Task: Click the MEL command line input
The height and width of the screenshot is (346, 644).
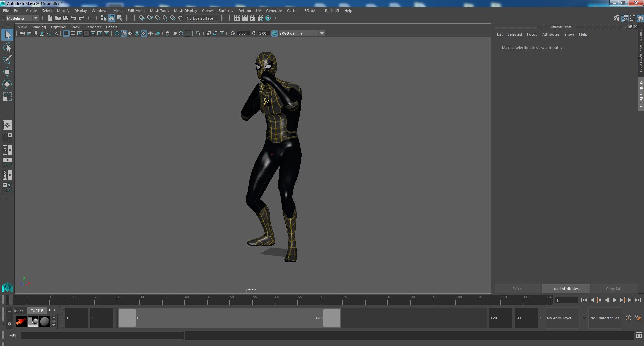Action: click(x=102, y=335)
